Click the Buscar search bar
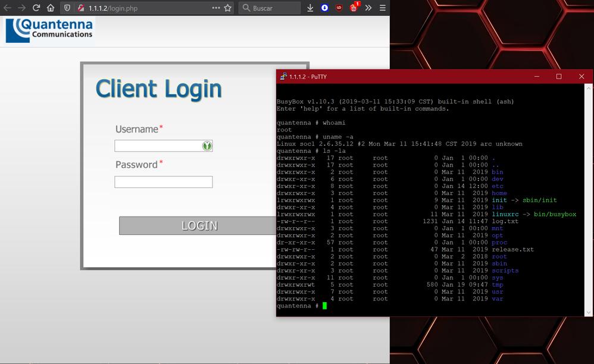This screenshot has height=364, width=594. pyautogui.click(x=269, y=8)
